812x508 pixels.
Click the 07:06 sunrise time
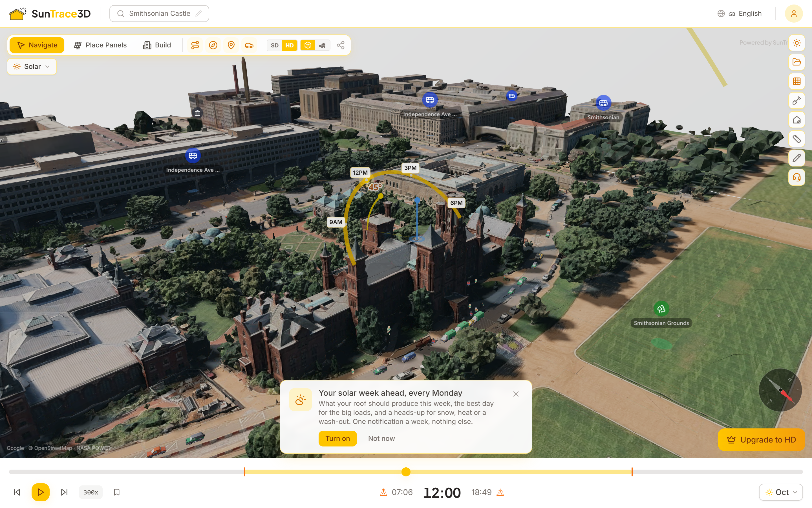click(x=402, y=492)
